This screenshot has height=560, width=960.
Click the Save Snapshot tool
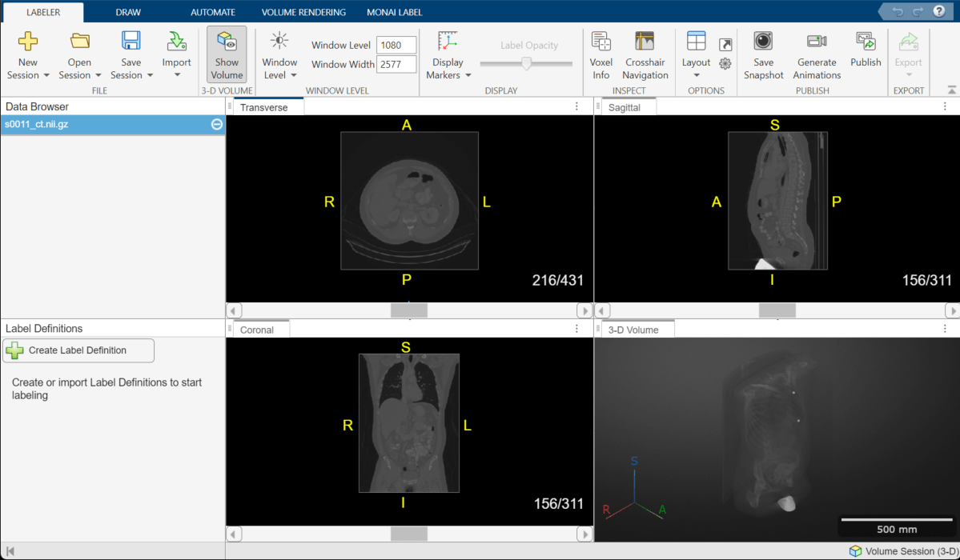763,54
